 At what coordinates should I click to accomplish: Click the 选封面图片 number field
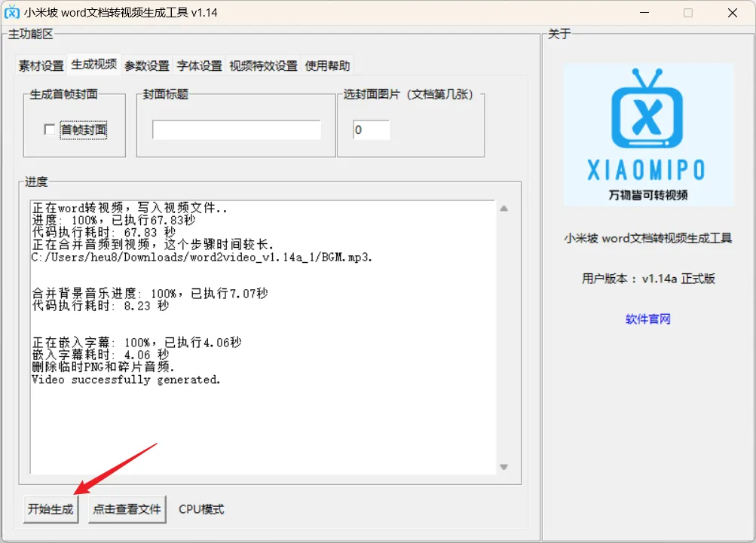(x=371, y=130)
